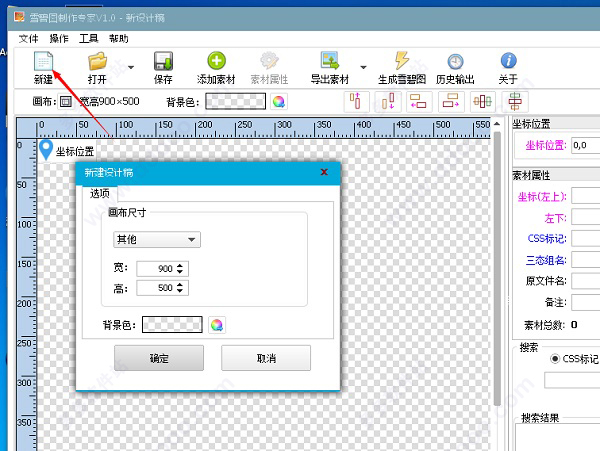
Task: Click the vertical arrange downward icon
Action: pos(388,101)
